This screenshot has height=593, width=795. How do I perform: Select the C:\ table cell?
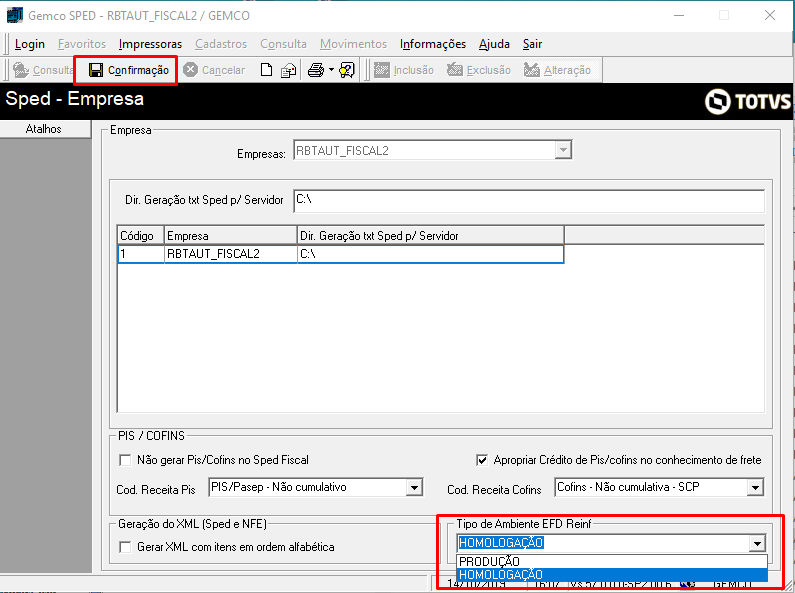(430, 254)
